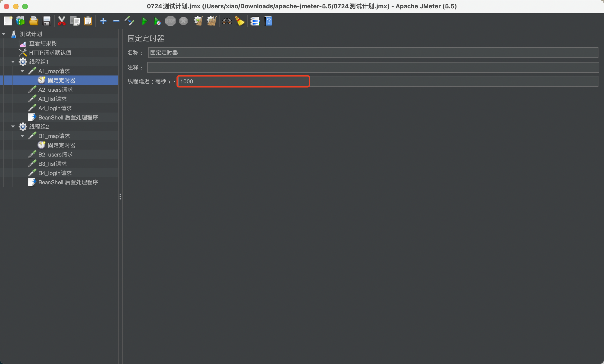Click the Cut scissors icon
The width and height of the screenshot is (604, 364).
pos(62,21)
